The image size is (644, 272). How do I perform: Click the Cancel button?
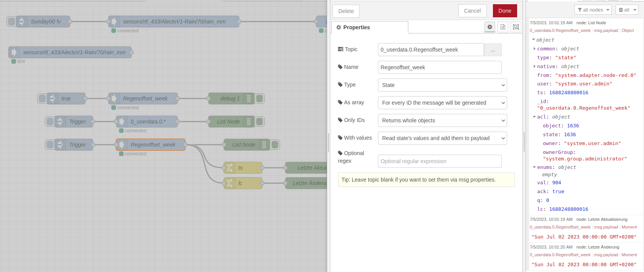472,11
